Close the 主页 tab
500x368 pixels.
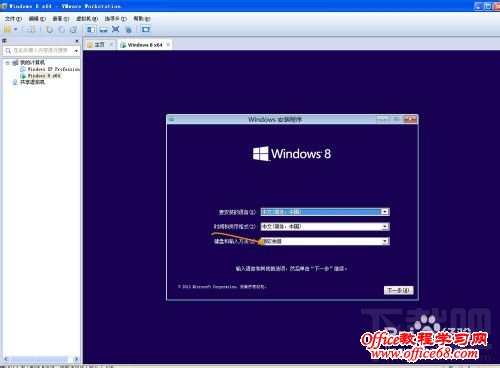point(111,44)
